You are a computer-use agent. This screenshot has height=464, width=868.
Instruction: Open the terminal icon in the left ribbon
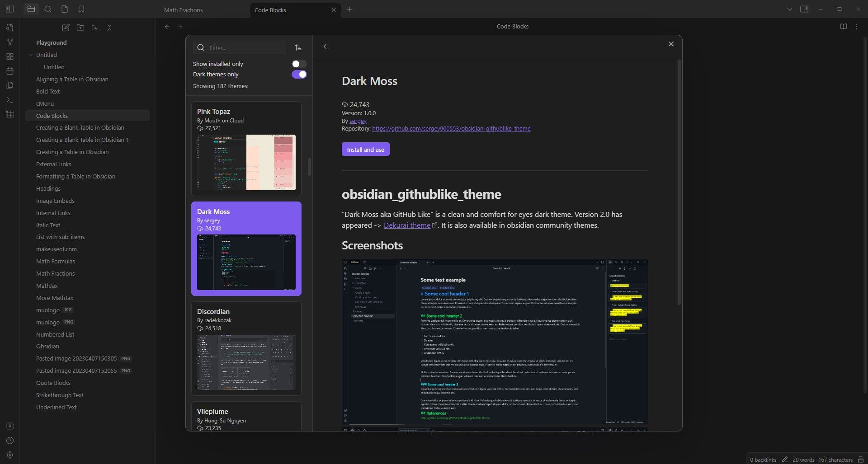9,99
